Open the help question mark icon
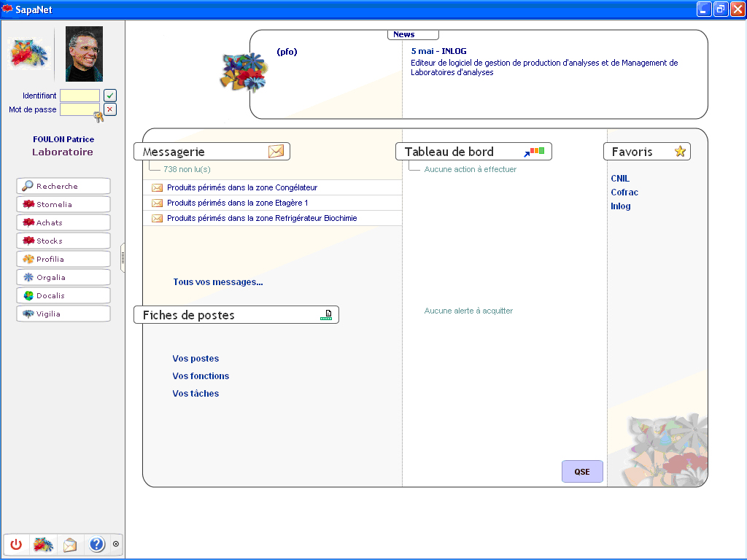Screen dimensions: 747x560 pos(97,544)
